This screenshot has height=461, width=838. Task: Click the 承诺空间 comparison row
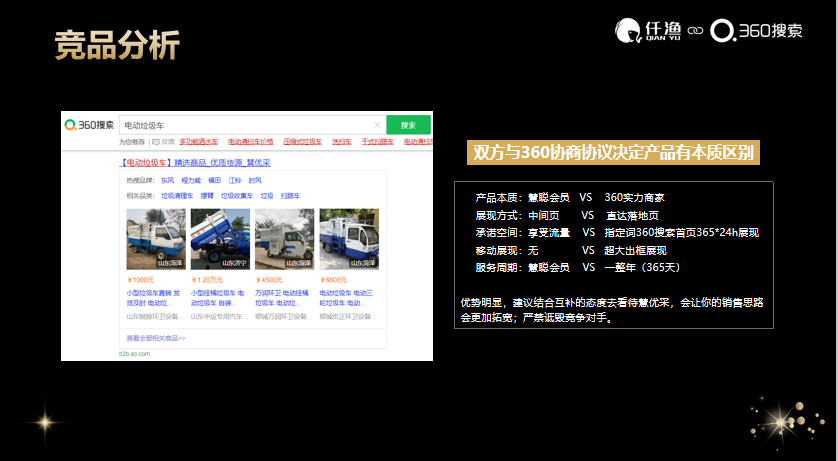tap(617, 233)
